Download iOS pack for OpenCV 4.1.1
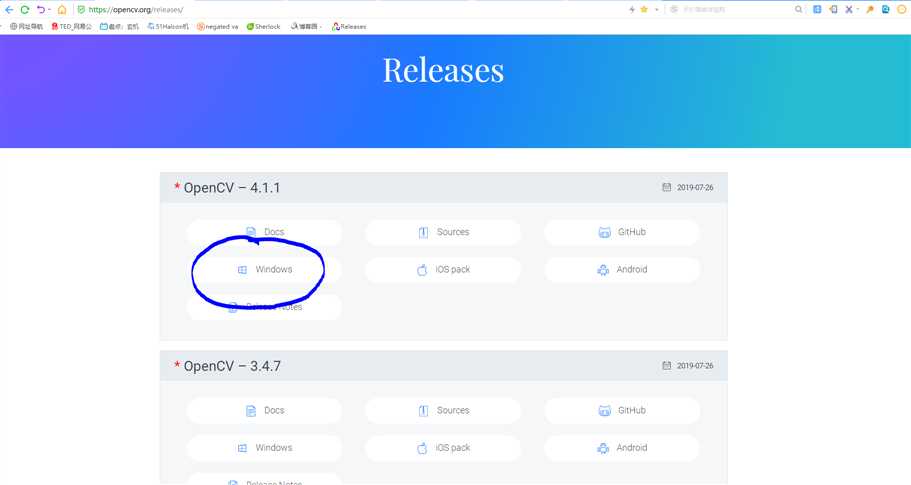 click(x=443, y=270)
